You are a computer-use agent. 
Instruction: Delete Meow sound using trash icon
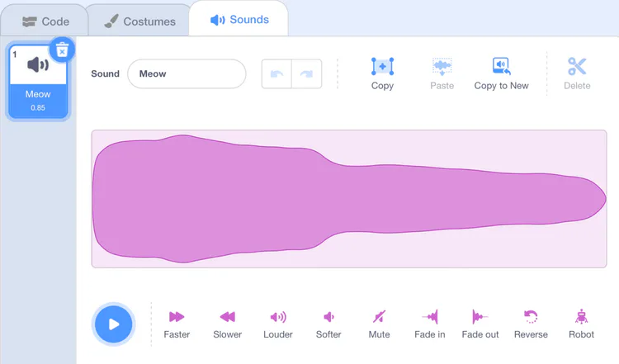(62, 50)
